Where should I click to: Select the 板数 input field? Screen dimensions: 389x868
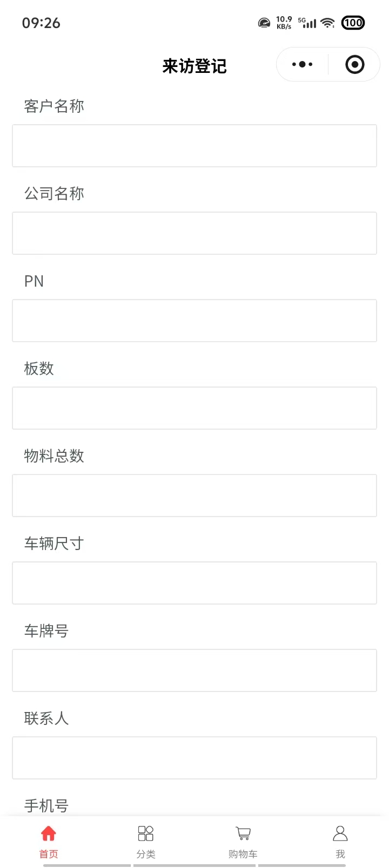194,408
